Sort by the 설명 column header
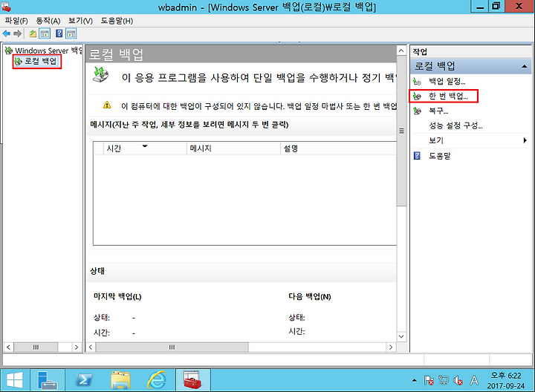Image resolution: width=535 pixels, height=392 pixels. 338,148
